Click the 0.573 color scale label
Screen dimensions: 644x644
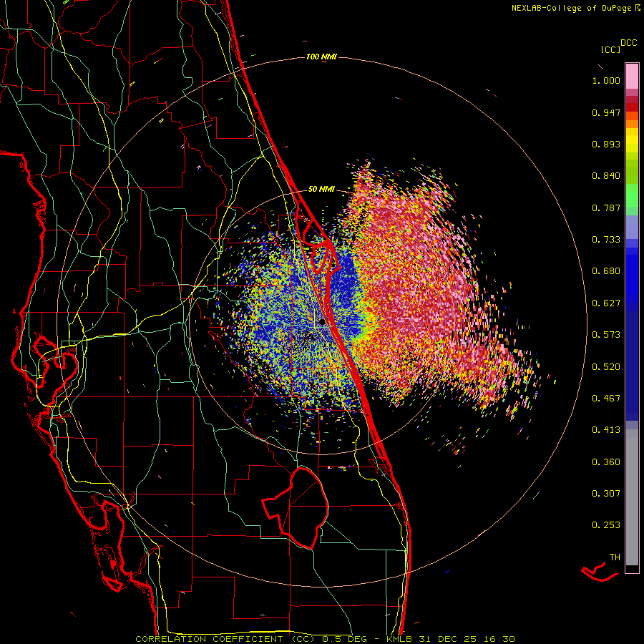tap(606, 335)
